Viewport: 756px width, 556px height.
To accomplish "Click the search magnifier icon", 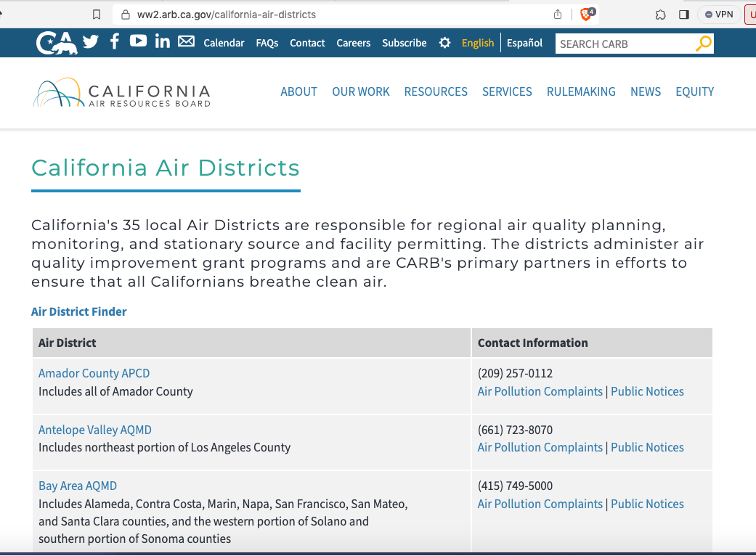I will (704, 44).
